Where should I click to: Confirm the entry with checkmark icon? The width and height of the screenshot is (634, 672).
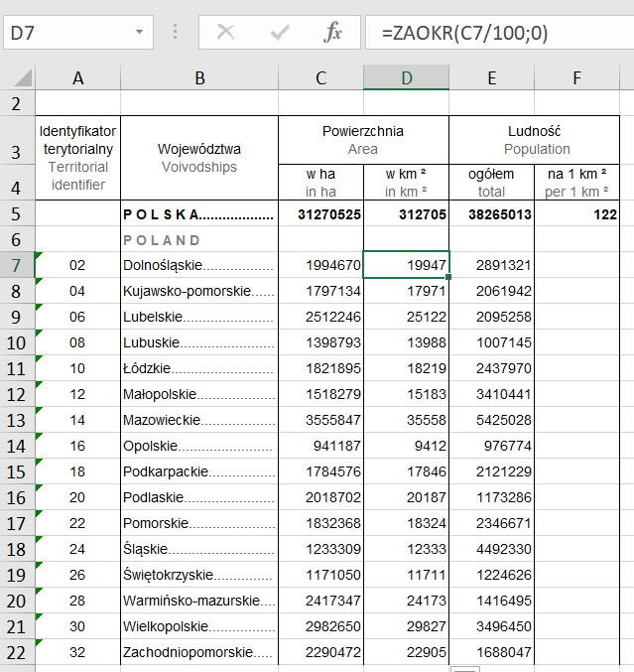tap(280, 33)
